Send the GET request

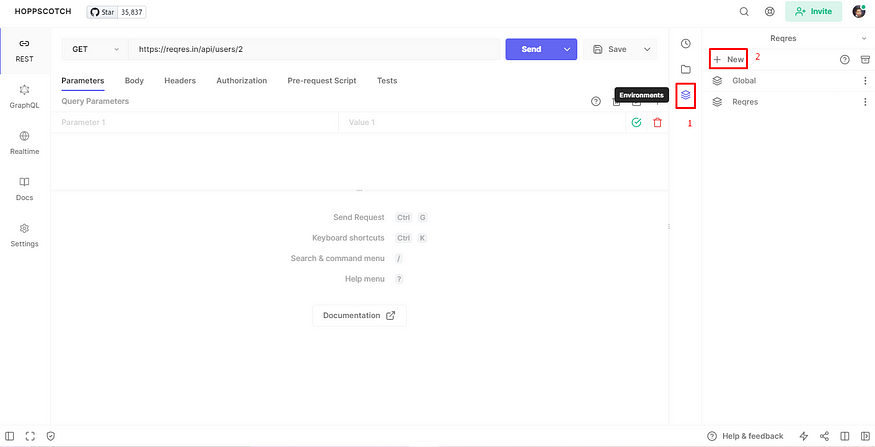coord(531,49)
